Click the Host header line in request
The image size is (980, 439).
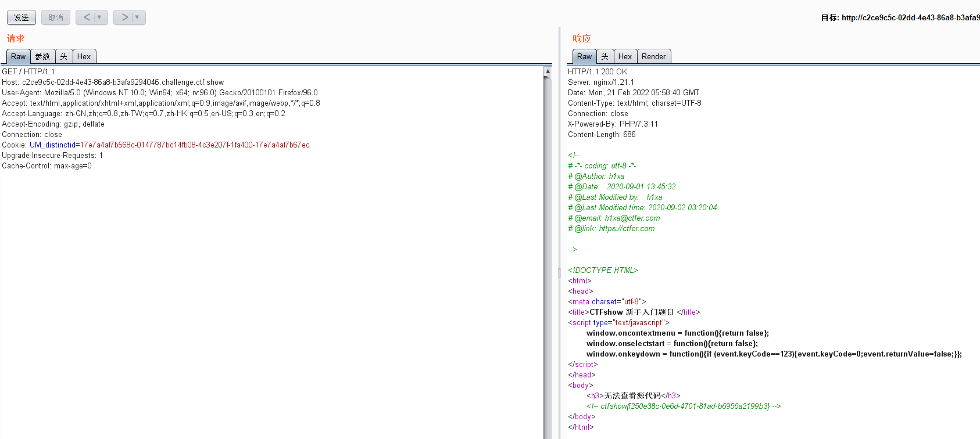click(x=113, y=82)
